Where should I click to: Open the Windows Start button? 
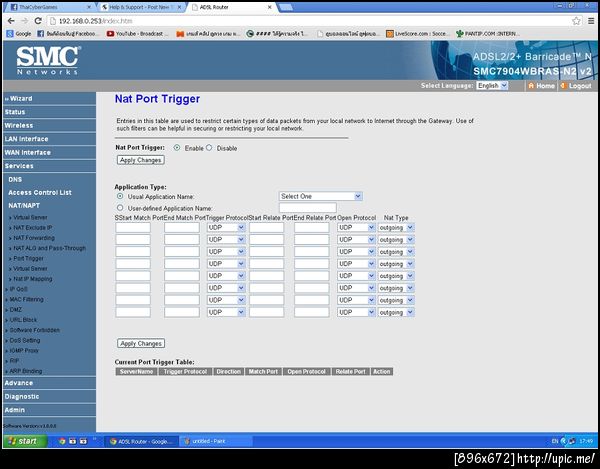tap(25, 441)
